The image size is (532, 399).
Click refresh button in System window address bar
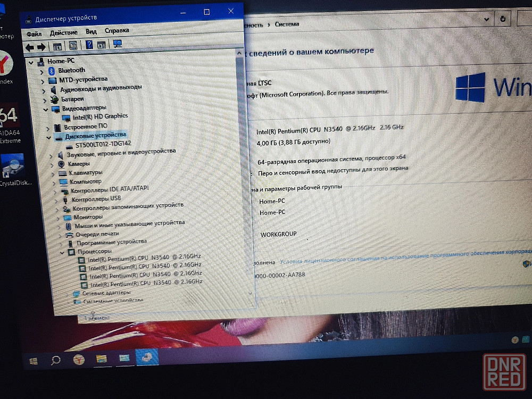tap(503, 19)
